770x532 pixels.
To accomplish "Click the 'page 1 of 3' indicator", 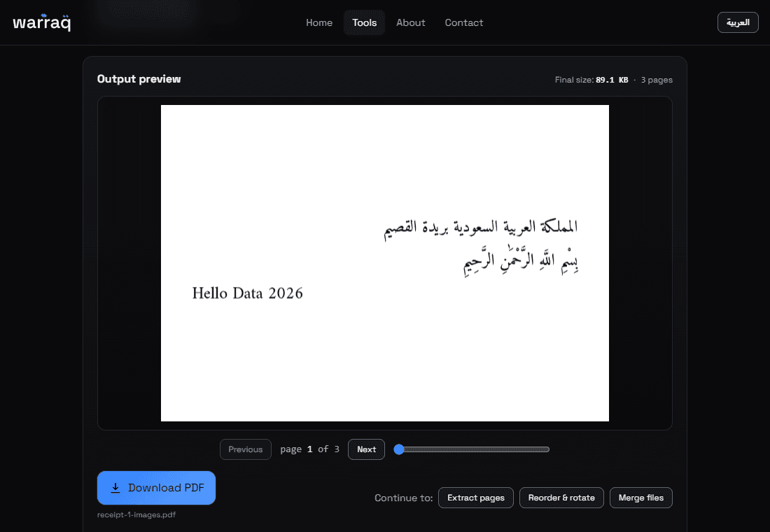I will 310,449.
